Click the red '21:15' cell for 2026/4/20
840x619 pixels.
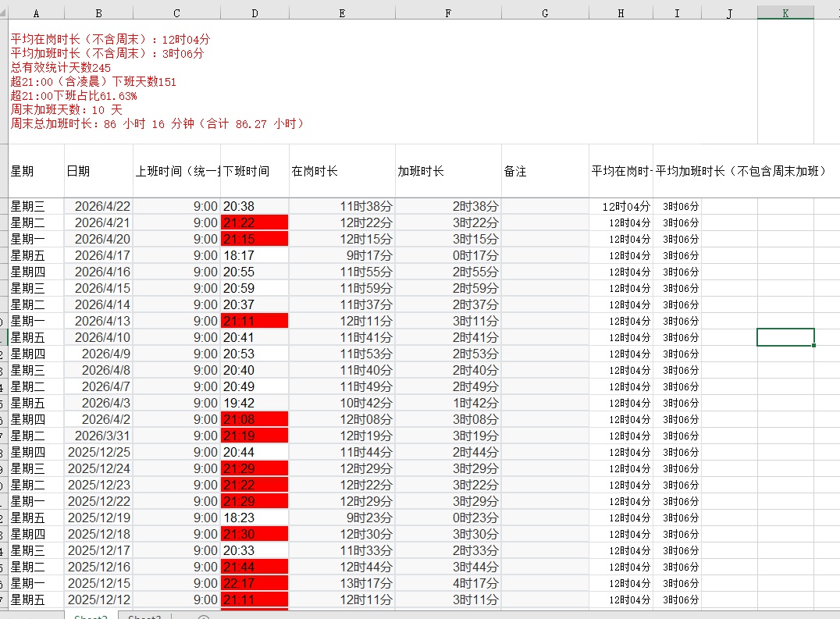point(254,239)
